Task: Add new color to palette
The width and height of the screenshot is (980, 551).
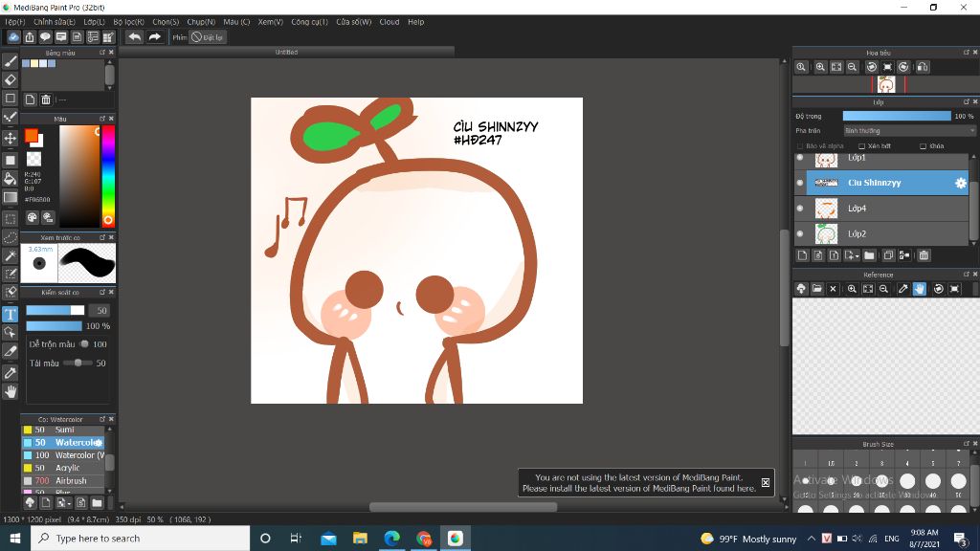Action: [30, 99]
